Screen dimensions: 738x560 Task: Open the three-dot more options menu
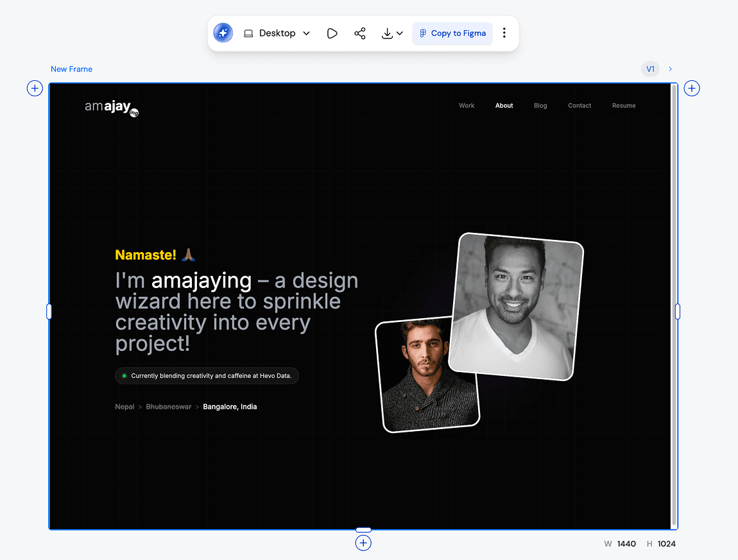504,33
